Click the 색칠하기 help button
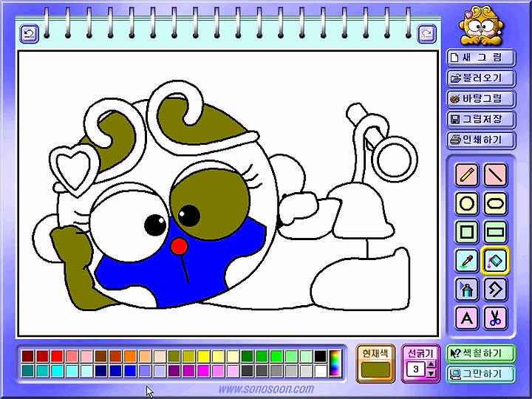The image size is (532, 399). point(481,353)
